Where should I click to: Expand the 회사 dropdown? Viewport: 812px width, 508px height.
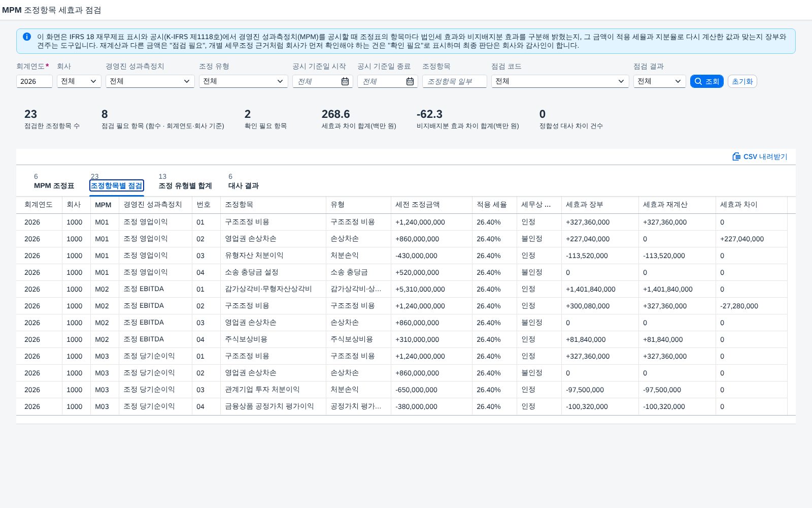pyautogui.click(x=79, y=81)
